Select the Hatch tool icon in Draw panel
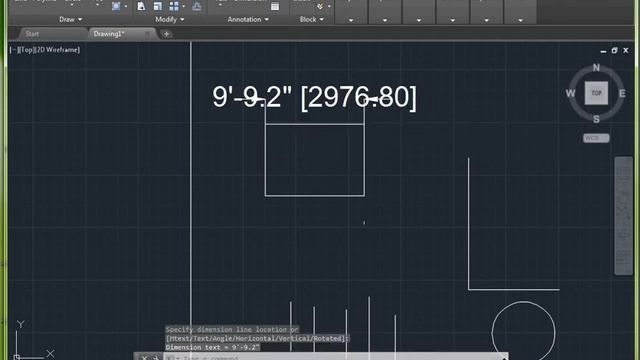The width and height of the screenshot is (640, 360). [116, 6]
